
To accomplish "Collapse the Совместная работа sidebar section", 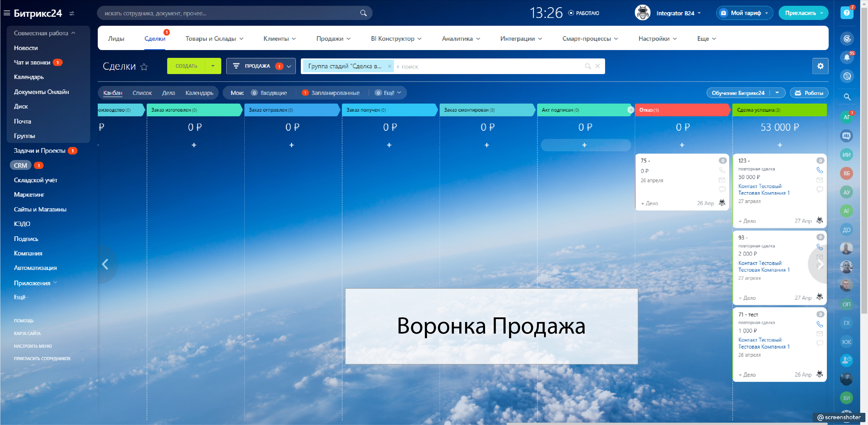I will point(44,33).
